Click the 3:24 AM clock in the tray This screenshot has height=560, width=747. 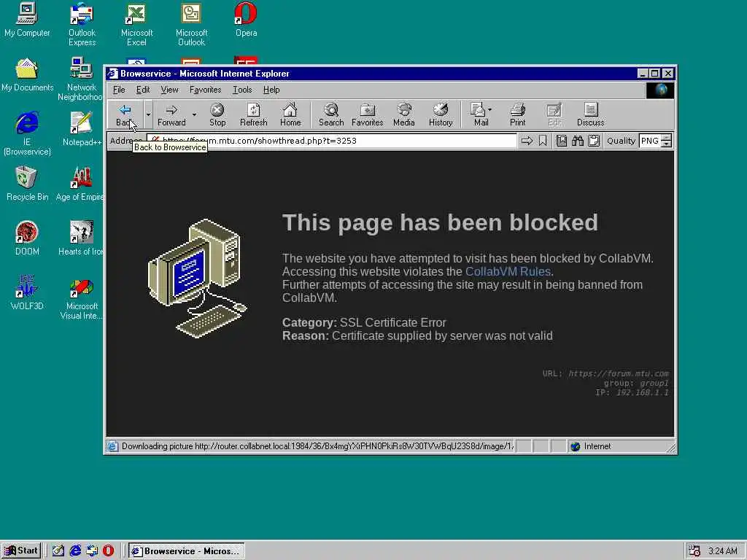pyautogui.click(x=723, y=551)
